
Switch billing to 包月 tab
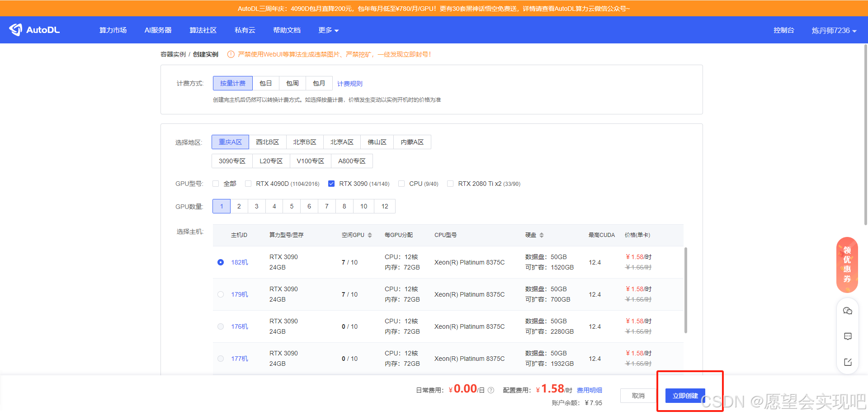pos(319,83)
